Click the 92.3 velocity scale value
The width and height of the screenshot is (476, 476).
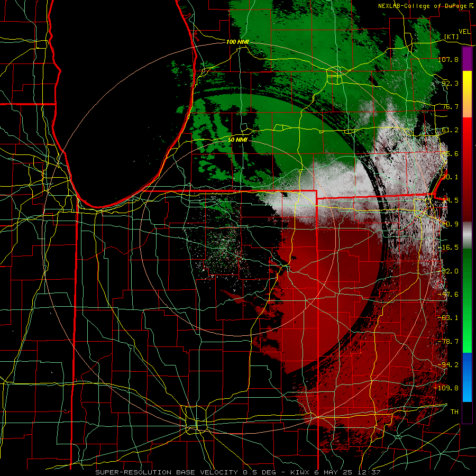(450, 83)
